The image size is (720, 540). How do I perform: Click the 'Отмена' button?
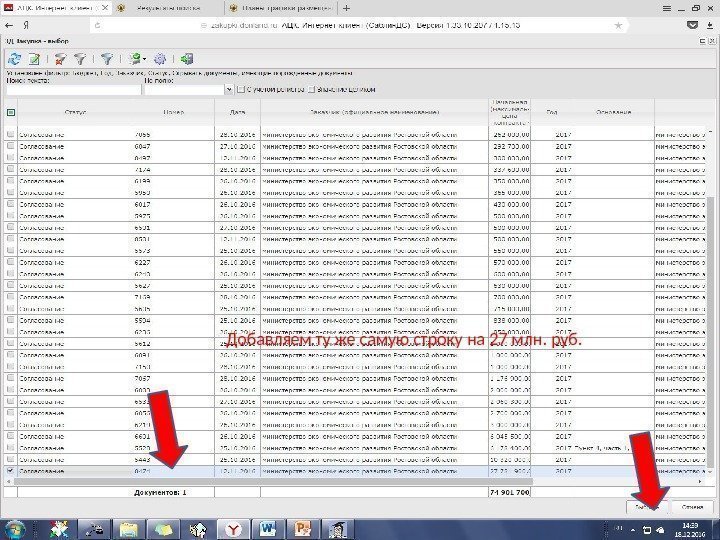[x=692, y=507]
